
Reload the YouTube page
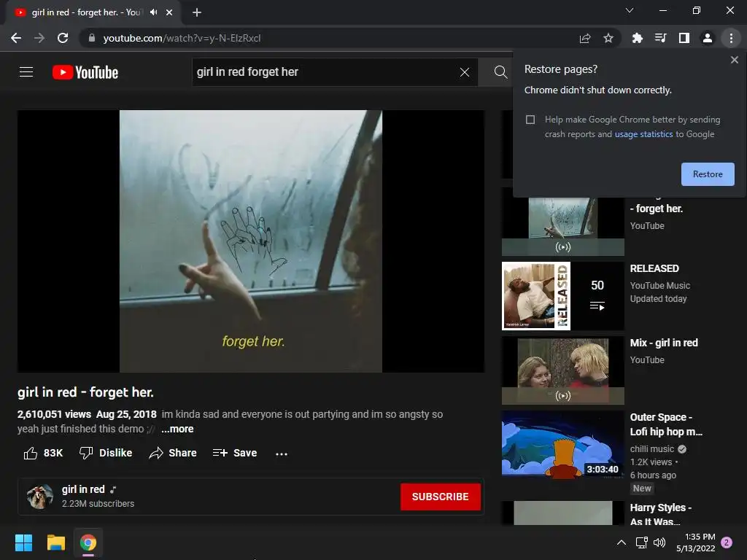pos(63,38)
